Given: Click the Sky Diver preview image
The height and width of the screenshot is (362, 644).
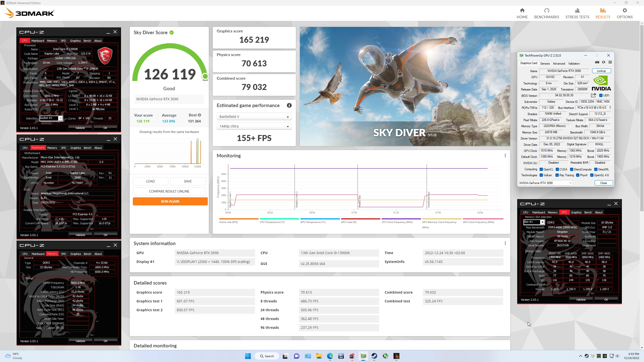Looking at the screenshot, I should tap(405, 86).
